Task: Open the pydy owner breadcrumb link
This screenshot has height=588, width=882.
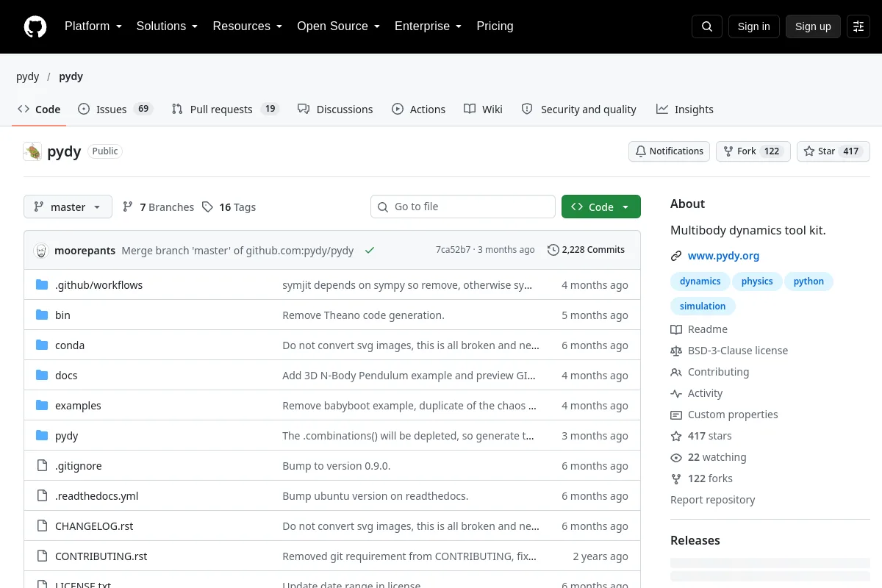Action: 28,76
